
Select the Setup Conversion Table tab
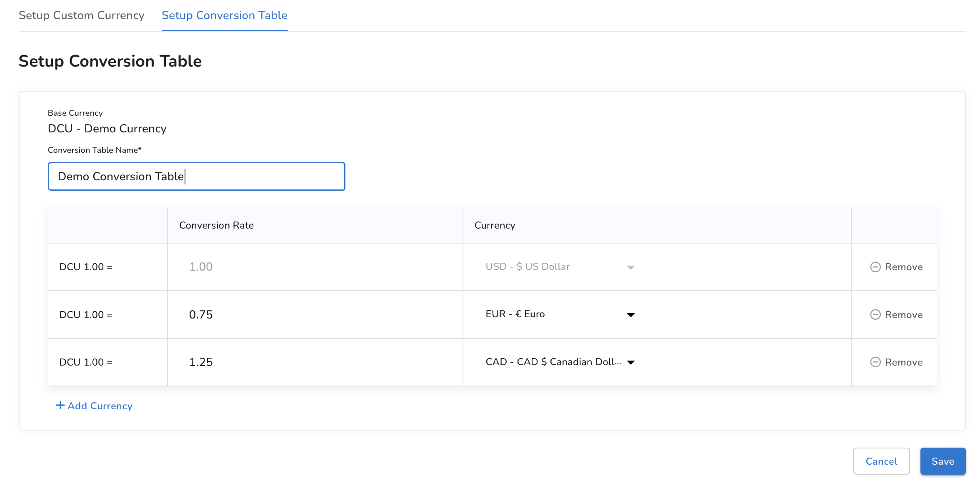224,15
